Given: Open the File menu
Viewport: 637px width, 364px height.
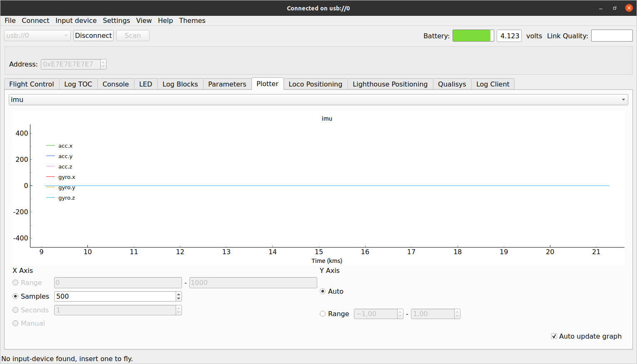Looking at the screenshot, I should tap(10, 20).
